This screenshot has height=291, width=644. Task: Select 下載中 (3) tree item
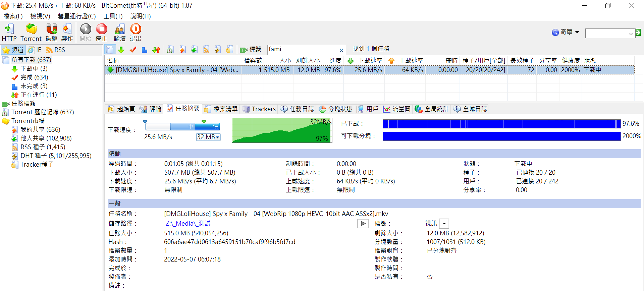tap(34, 68)
